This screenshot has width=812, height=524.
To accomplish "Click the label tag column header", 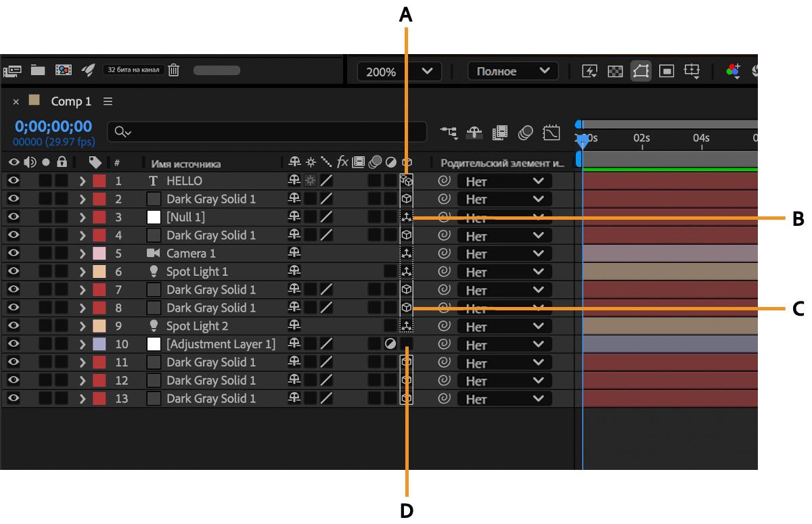I will point(95,162).
